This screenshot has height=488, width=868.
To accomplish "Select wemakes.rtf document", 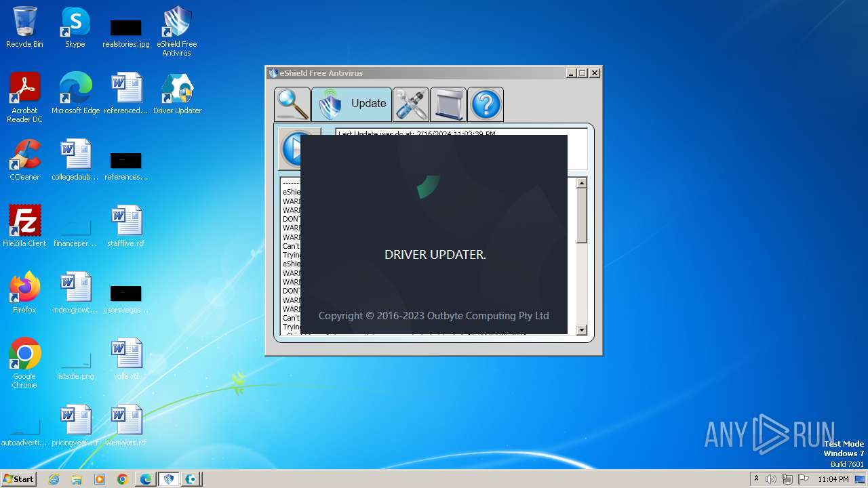I will pos(126,426).
